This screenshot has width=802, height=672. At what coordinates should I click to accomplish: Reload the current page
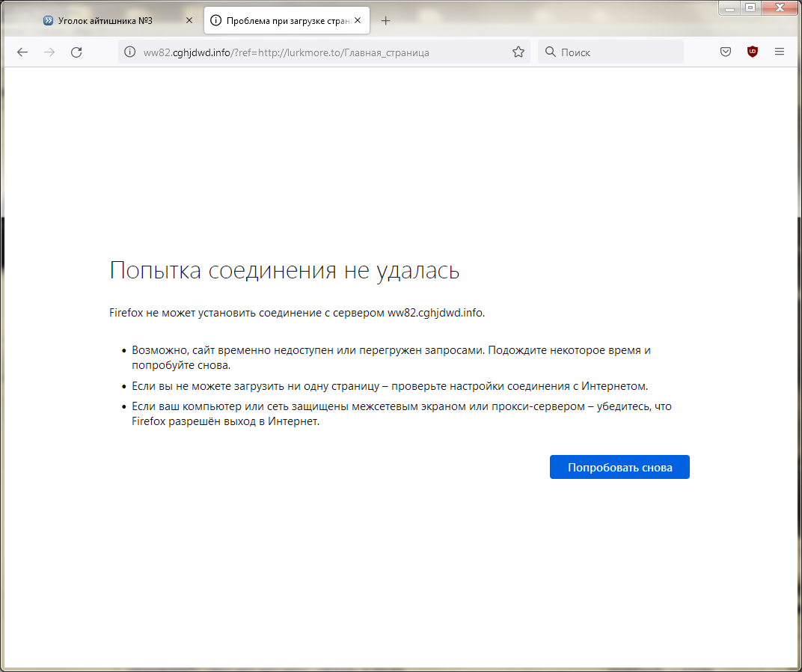[x=76, y=52]
